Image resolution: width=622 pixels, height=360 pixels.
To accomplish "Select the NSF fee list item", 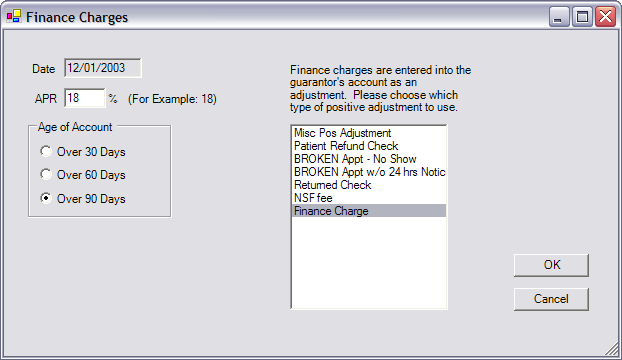I will pyautogui.click(x=369, y=198).
